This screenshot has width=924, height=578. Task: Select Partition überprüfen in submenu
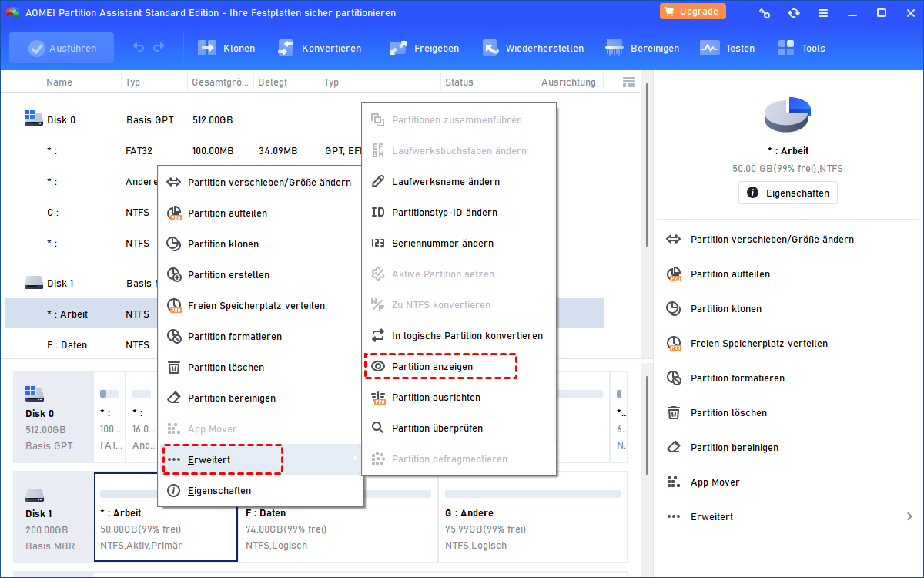(x=459, y=428)
